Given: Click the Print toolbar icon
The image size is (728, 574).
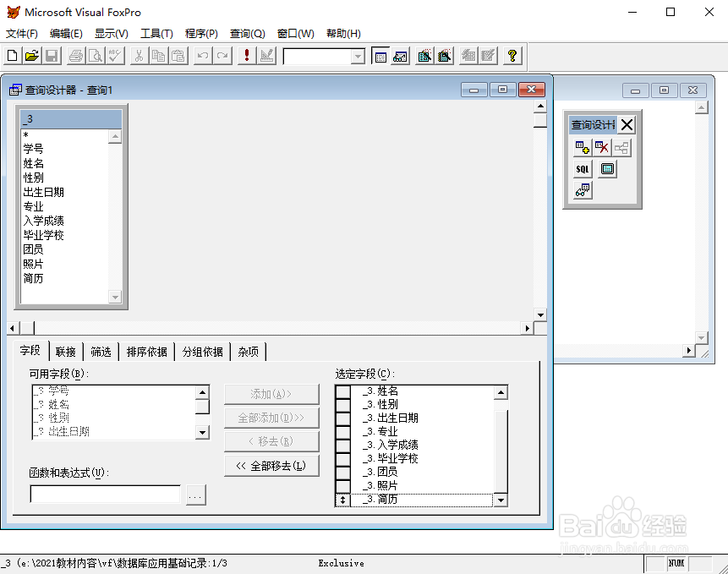Looking at the screenshot, I should pos(76,56).
